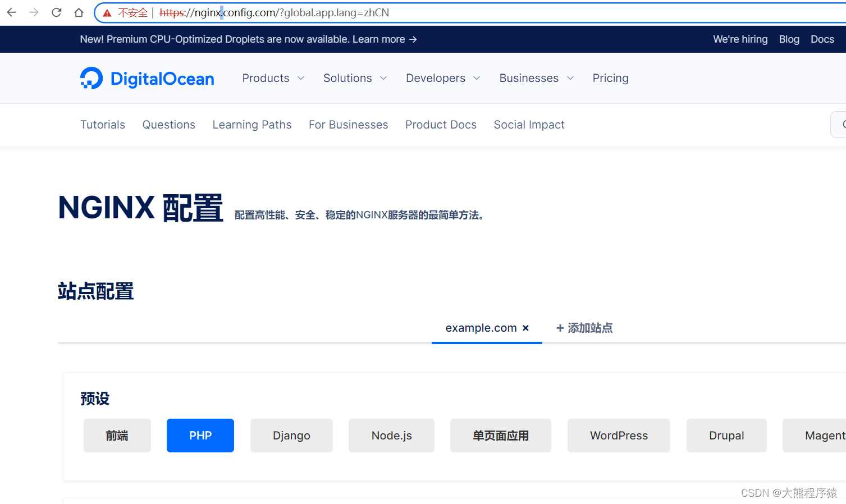Viewport: 846px width, 504px height.
Task: Go to the Questions section
Action: [168, 125]
